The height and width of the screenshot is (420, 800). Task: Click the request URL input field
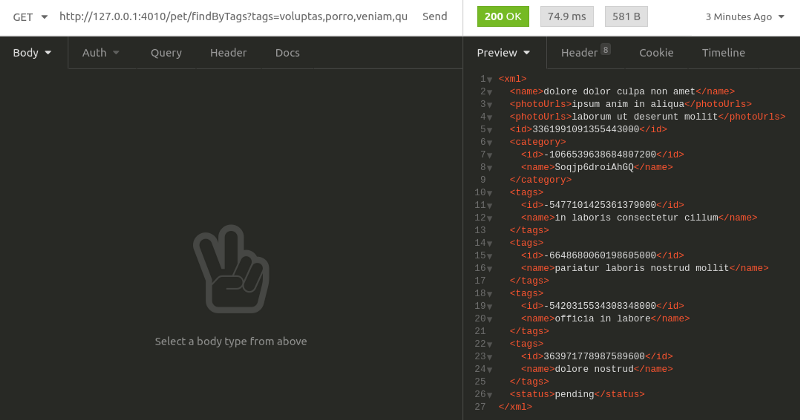(232, 17)
